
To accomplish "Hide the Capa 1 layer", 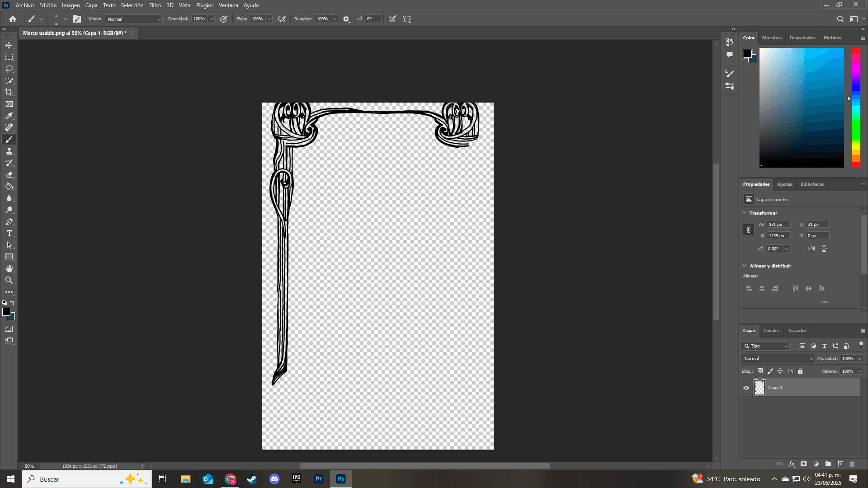I will pos(746,388).
